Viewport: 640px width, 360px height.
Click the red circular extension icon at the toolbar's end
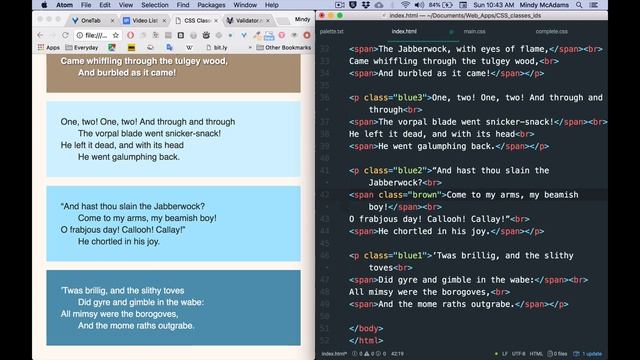307,35
